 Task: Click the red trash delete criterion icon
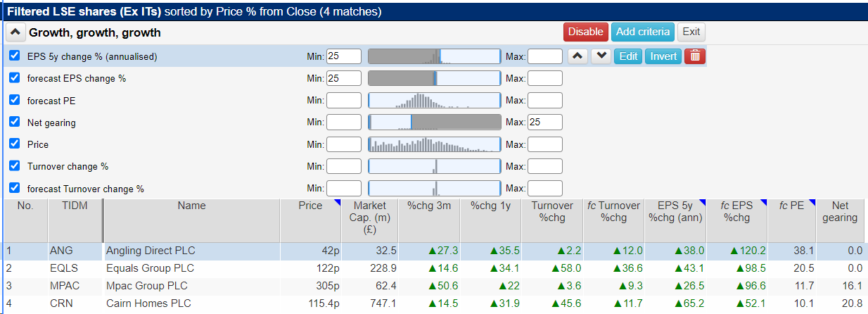[695, 56]
